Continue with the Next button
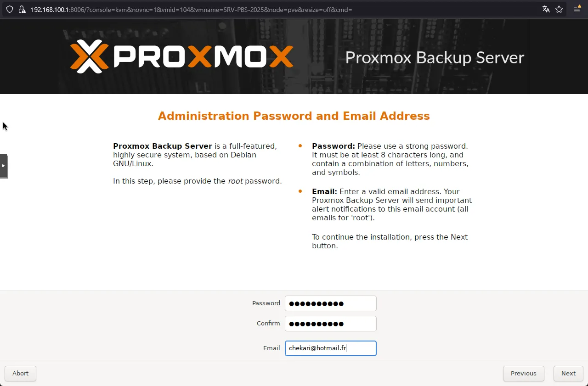The width and height of the screenshot is (588, 386). (568, 373)
